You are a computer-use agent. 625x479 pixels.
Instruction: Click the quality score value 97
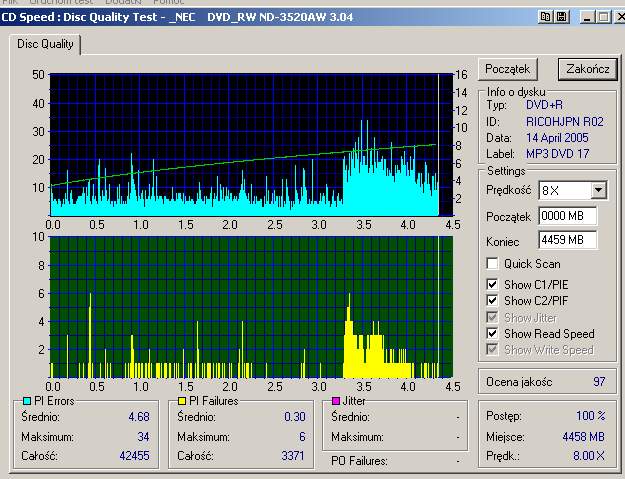click(599, 382)
